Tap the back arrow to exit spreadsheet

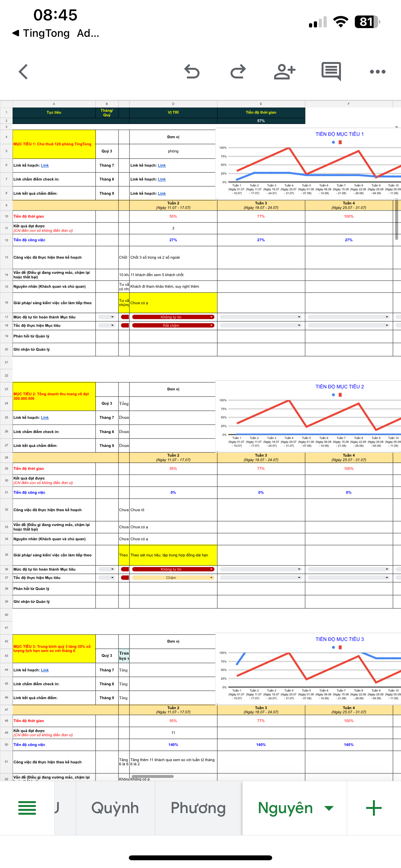click(23, 71)
